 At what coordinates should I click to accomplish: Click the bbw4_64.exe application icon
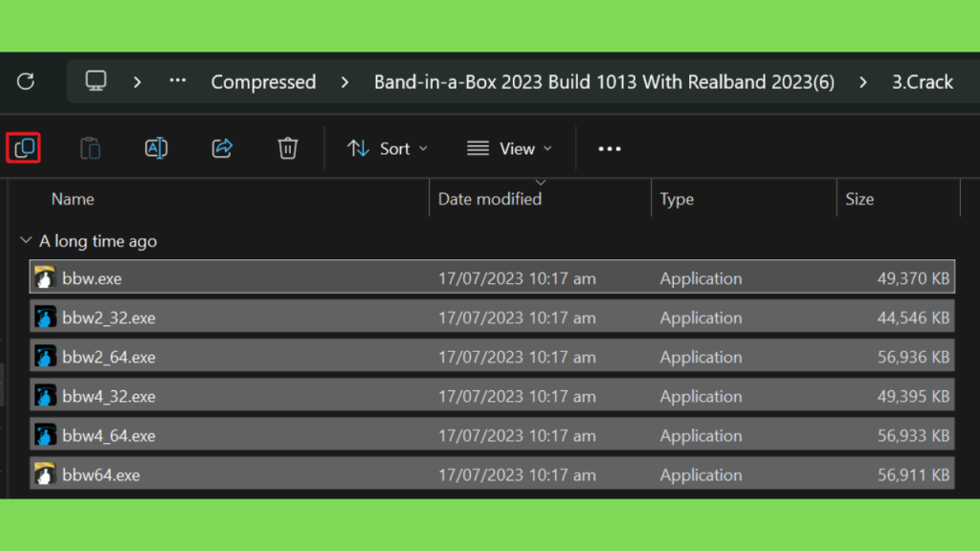(44, 435)
